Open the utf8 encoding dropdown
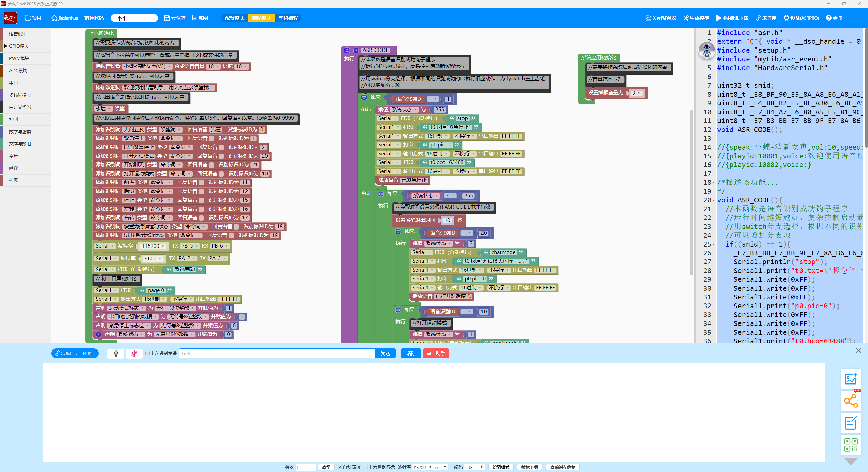The height and width of the screenshot is (472, 868). (x=474, y=467)
